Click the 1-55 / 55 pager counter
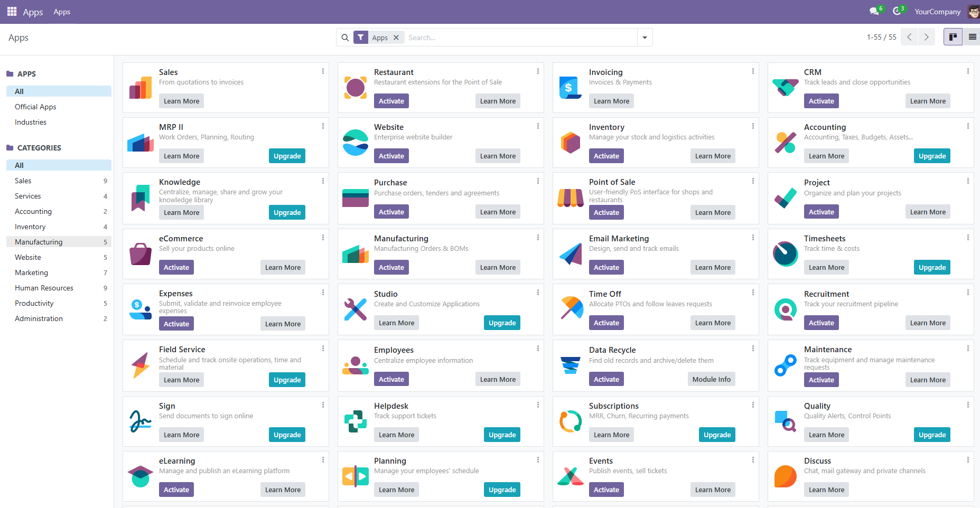Image resolution: width=980 pixels, height=508 pixels. tap(881, 37)
